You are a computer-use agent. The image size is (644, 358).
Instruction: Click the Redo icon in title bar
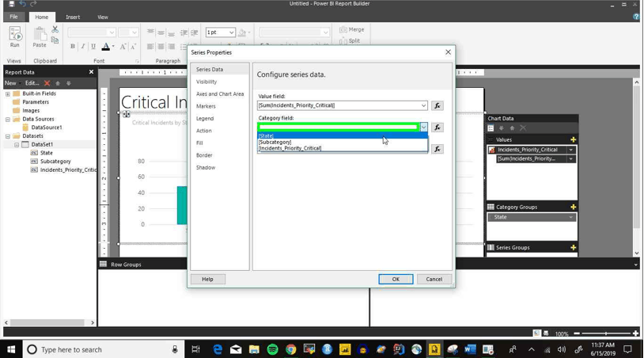pyautogui.click(x=33, y=4)
